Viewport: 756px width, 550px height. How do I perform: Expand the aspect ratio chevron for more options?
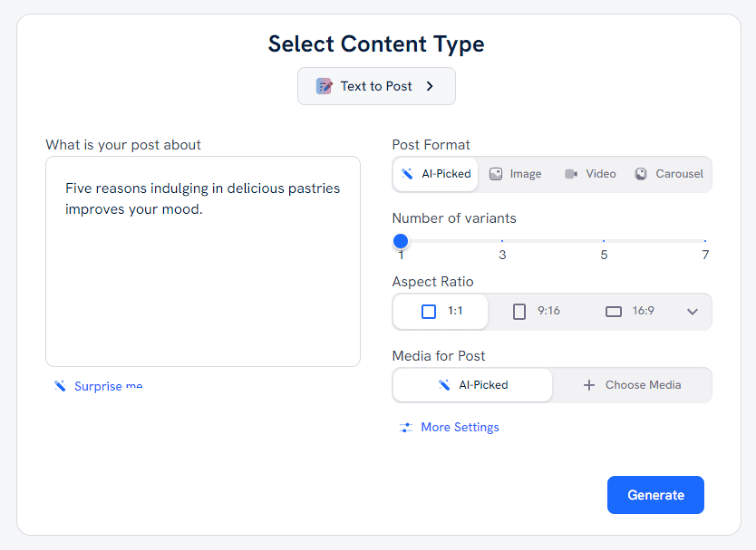(x=693, y=312)
